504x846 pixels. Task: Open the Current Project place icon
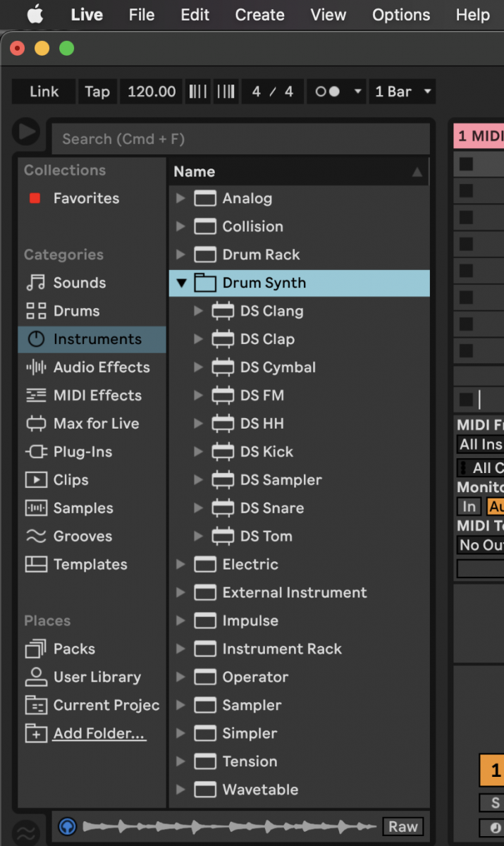click(35, 705)
